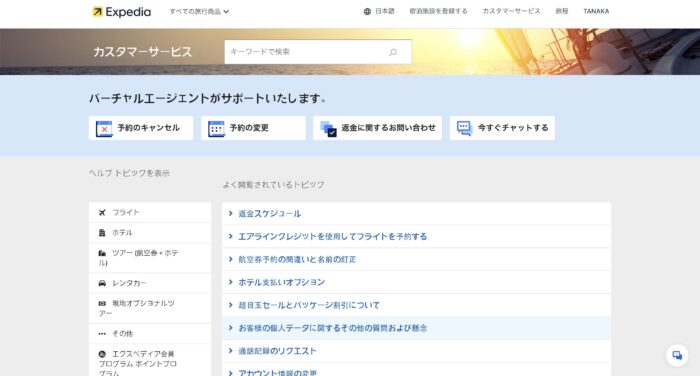Click the building icon beside ホテル
Screen dimensions: 700x376
tap(102, 233)
